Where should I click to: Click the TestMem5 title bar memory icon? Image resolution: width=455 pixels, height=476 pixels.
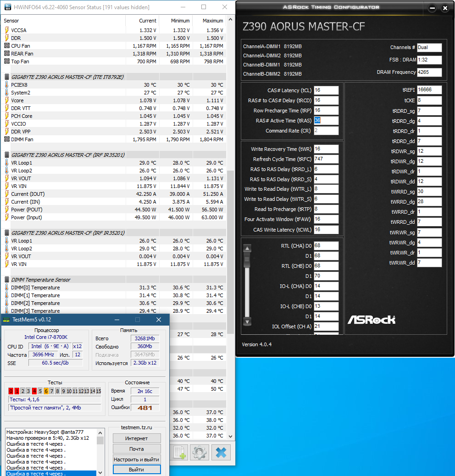pyautogui.click(x=6, y=320)
